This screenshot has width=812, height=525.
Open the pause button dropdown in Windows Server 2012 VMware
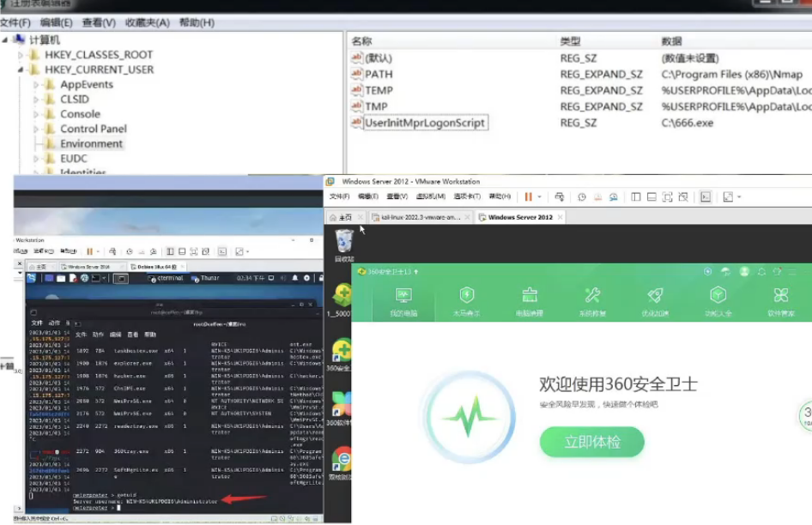pos(540,196)
